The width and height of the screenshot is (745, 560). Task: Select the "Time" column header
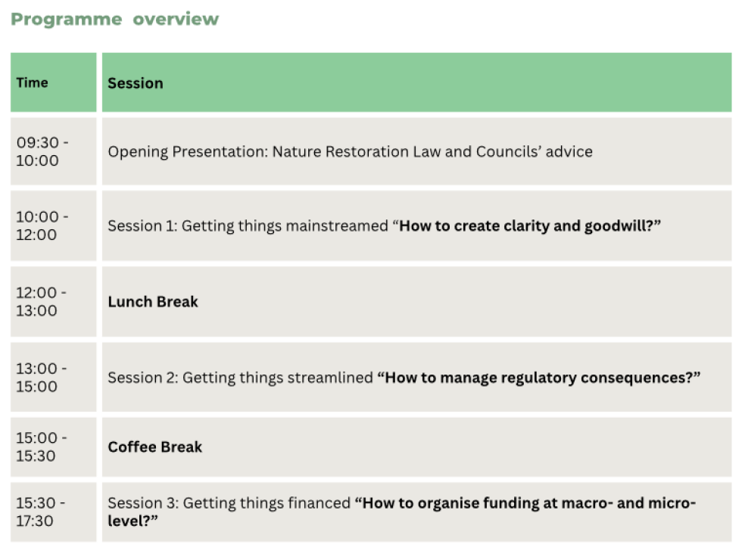tap(32, 82)
